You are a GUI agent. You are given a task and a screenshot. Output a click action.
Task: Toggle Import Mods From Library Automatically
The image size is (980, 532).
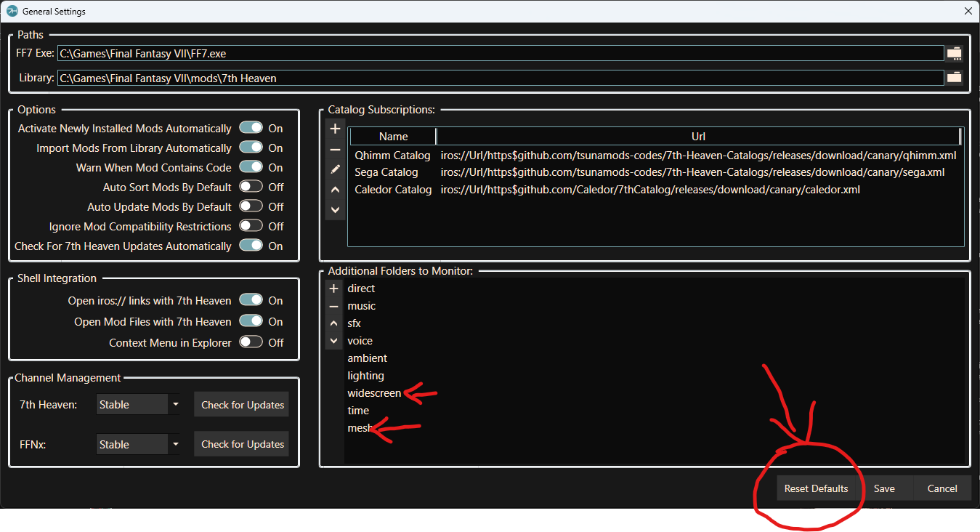click(251, 148)
